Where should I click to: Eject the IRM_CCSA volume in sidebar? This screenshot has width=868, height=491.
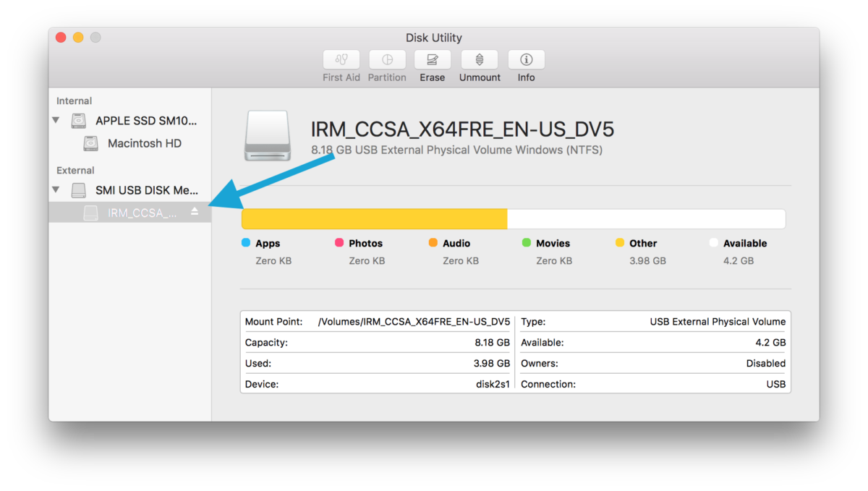[194, 212]
